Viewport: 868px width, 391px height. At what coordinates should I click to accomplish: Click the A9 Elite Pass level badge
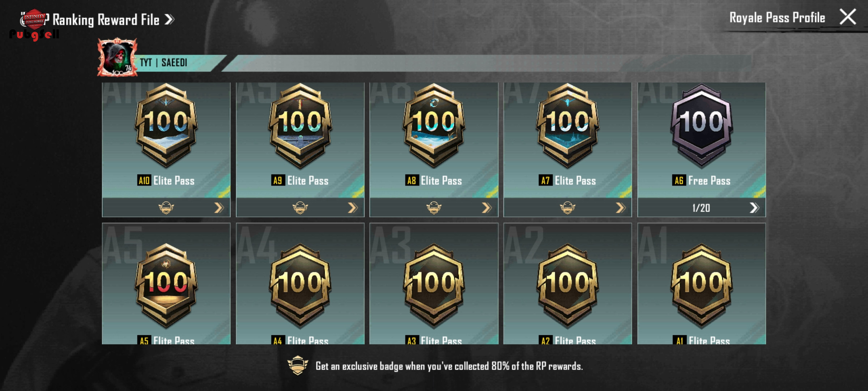tap(300, 126)
